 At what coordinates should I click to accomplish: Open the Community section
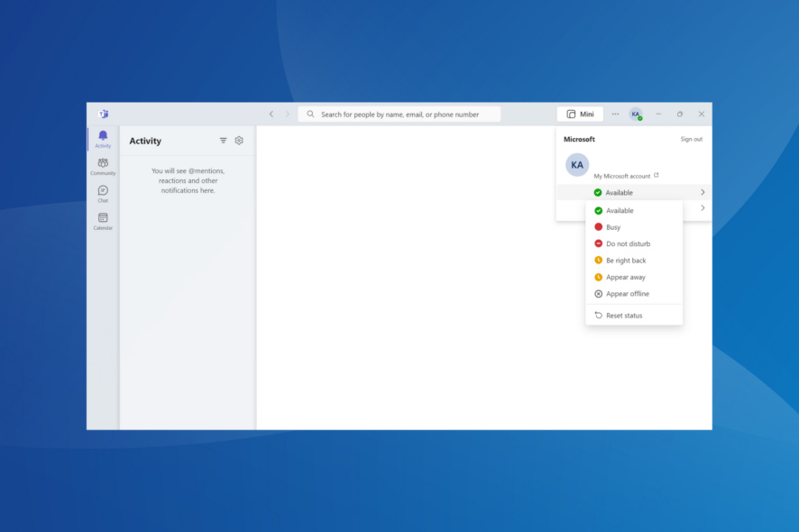tap(103, 167)
